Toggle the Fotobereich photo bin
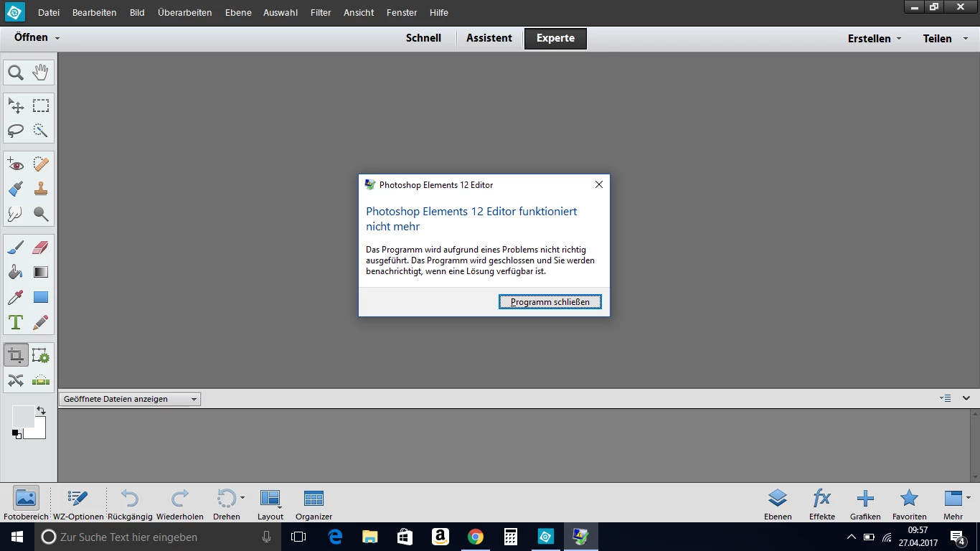 pyautogui.click(x=26, y=504)
